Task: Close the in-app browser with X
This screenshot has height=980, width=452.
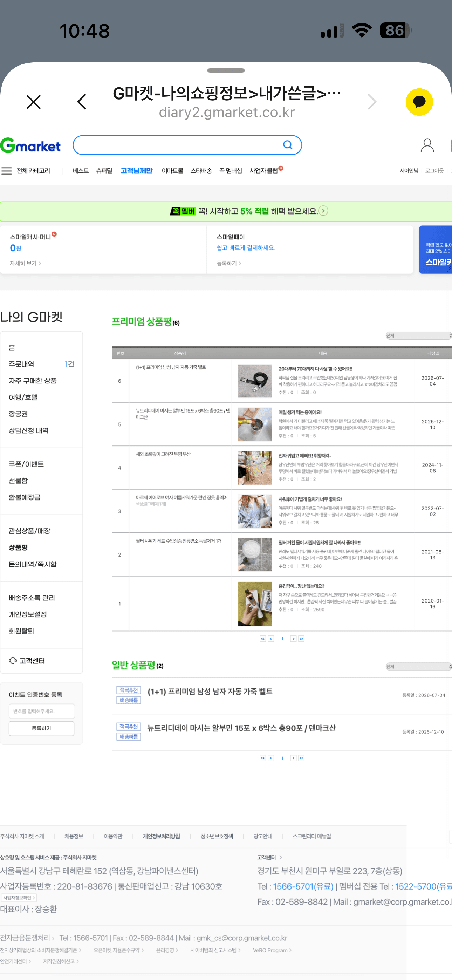Action: (34, 102)
